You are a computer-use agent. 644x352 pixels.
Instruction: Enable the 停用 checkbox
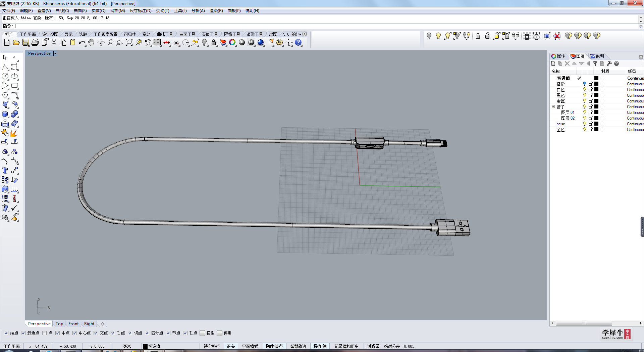click(219, 333)
